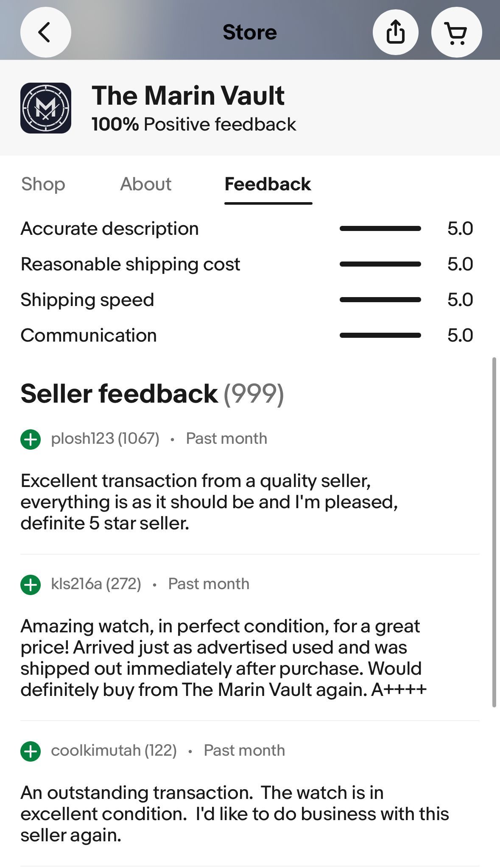Click the Accurate description rating bar
The image size is (500, 868).
(380, 228)
